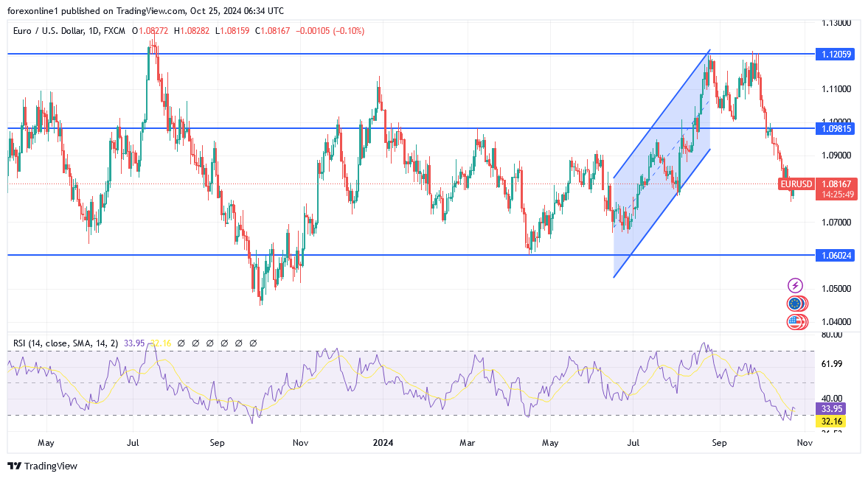This screenshot has width=868, height=479.
Task: Select the 1.09815 horizontal line price label
Action: point(836,129)
